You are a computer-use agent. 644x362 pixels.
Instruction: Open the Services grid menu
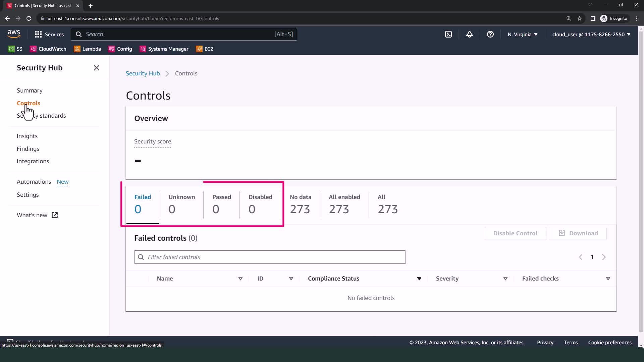click(x=49, y=34)
